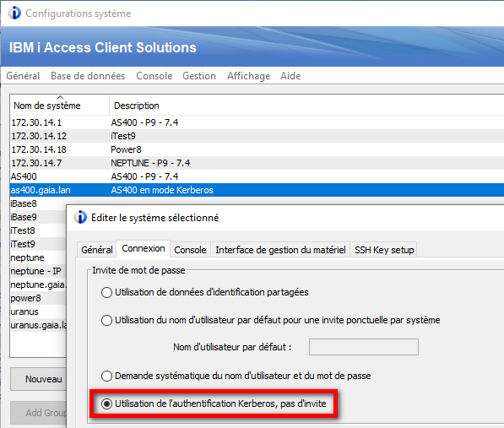The image size is (504, 428).
Task: Select the 172.30.14.7 NEPTUNE system row
Action: [257, 163]
